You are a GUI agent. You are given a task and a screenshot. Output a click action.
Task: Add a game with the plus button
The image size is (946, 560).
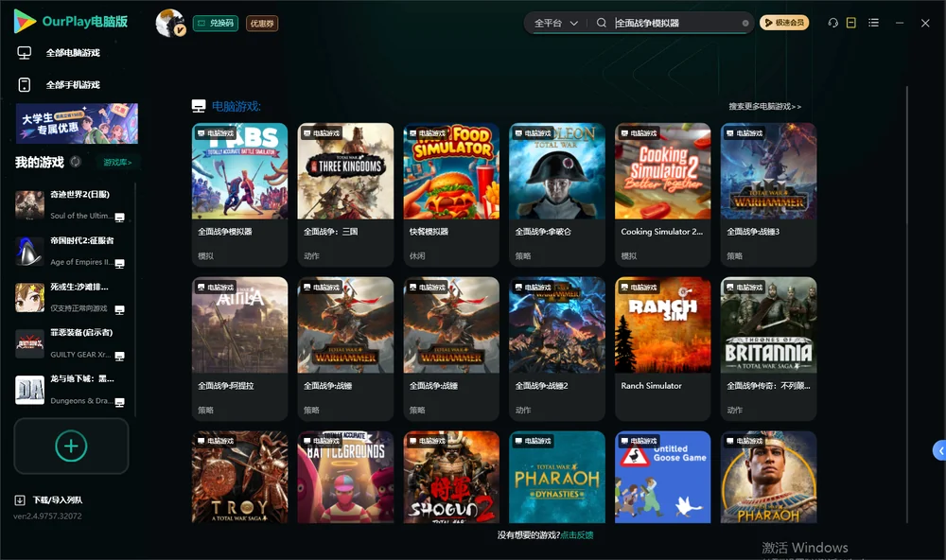click(71, 446)
